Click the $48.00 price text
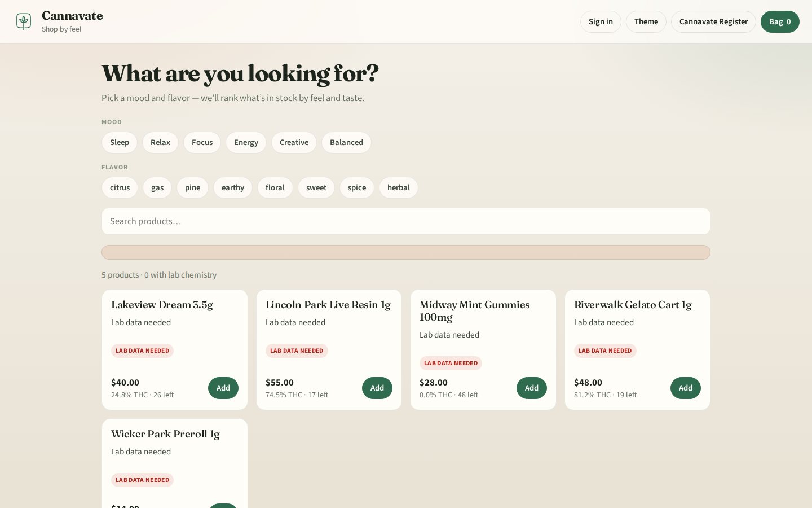The height and width of the screenshot is (508, 812). [588, 382]
